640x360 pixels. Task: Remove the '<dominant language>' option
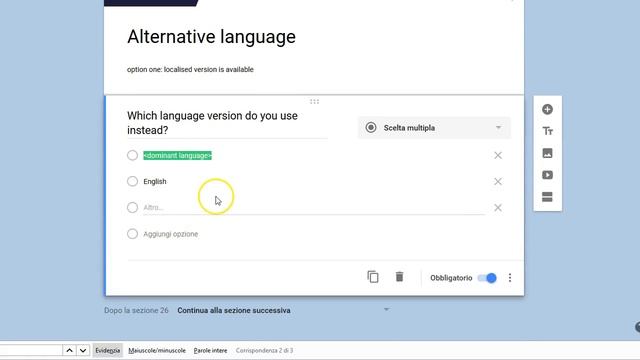[498, 156]
